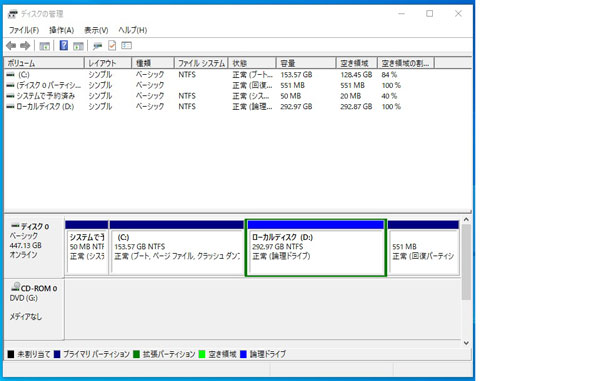This screenshot has width=600, height=381.
Task: Click the page-with-checkmark toolbar icon
Action: pos(112,46)
